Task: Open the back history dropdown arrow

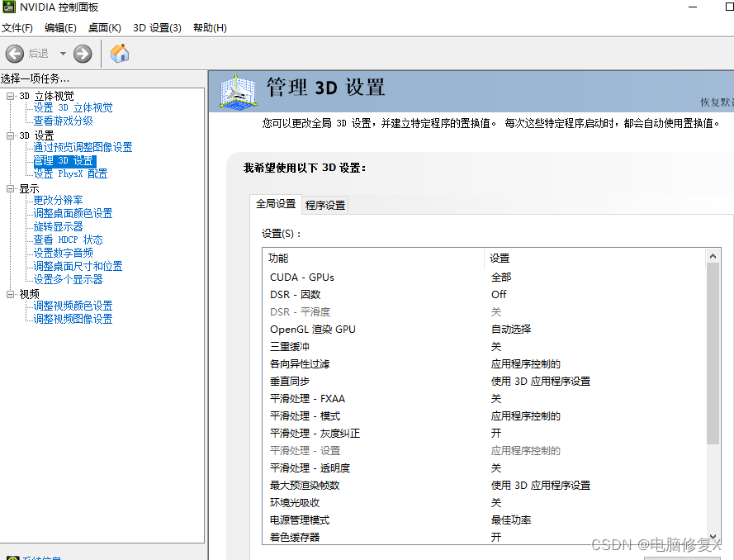Action: (63, 54)
